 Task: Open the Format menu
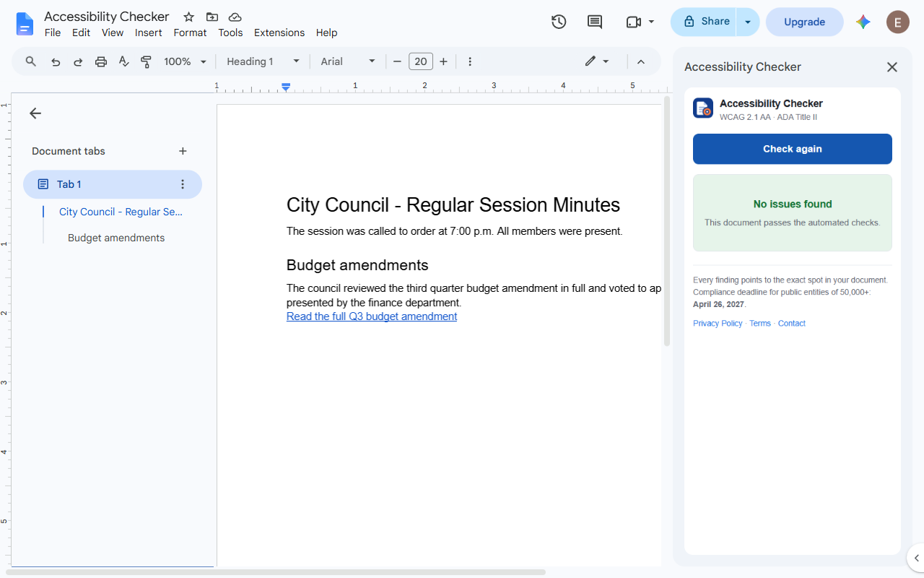(x=190, y=33)
